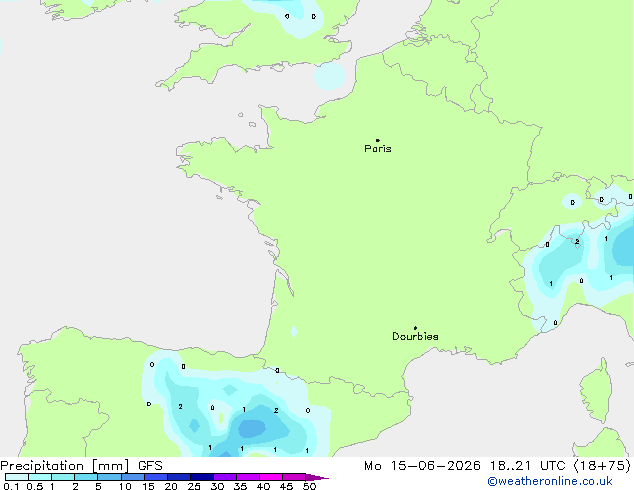
Task: Click the '(18+75)' forecast offset text
Action: click(602, 466)
